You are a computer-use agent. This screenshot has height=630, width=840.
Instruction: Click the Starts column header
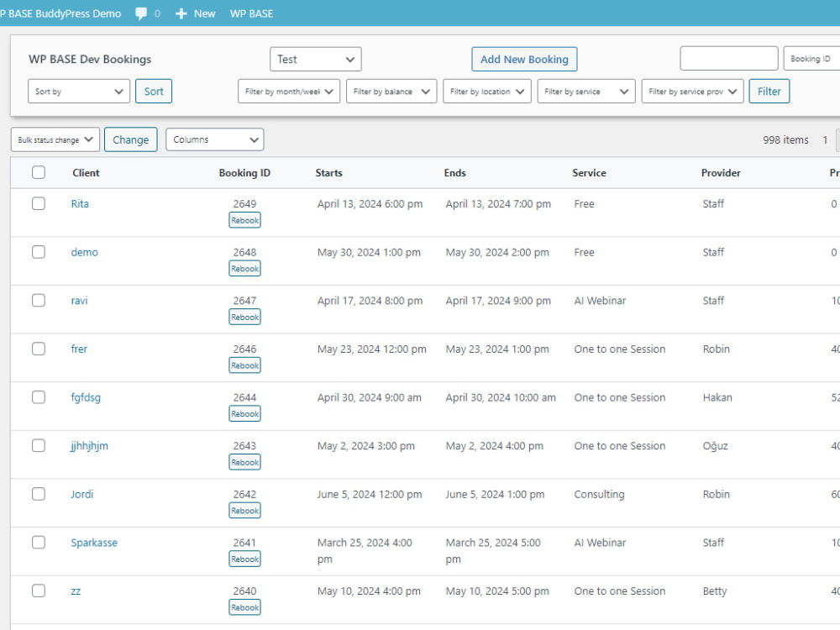(x=329, y=172)
